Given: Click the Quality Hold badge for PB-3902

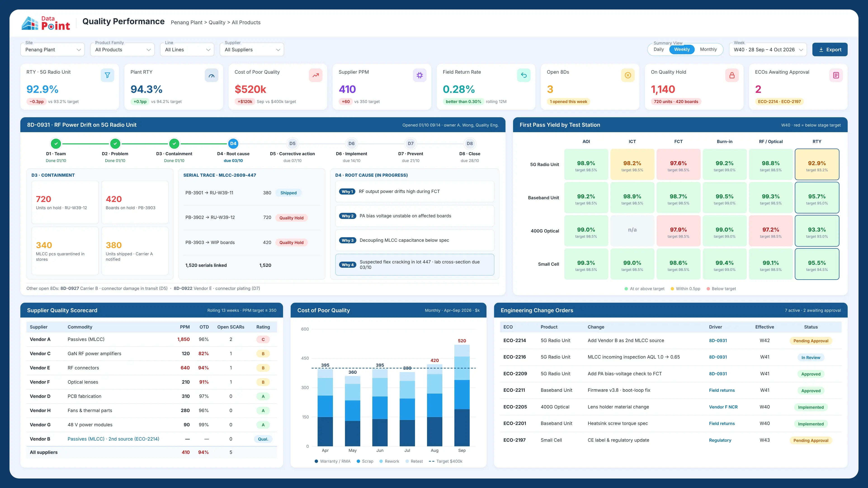Looking at the screenshot, I should click(x=291, y=218).
